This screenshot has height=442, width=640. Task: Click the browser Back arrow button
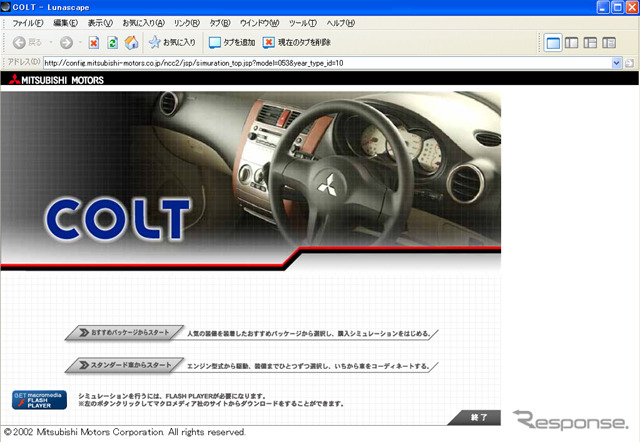pyautogui.click(x=20, y=43)
